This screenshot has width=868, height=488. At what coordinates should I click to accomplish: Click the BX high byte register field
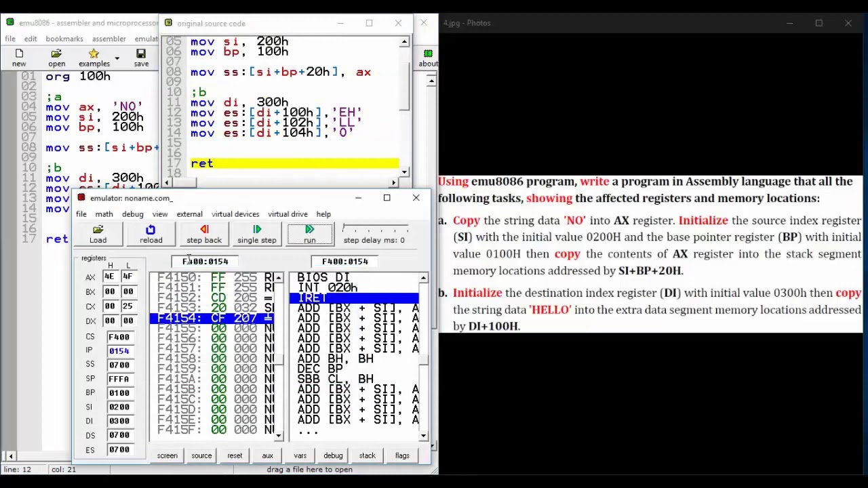click(110, 291)
